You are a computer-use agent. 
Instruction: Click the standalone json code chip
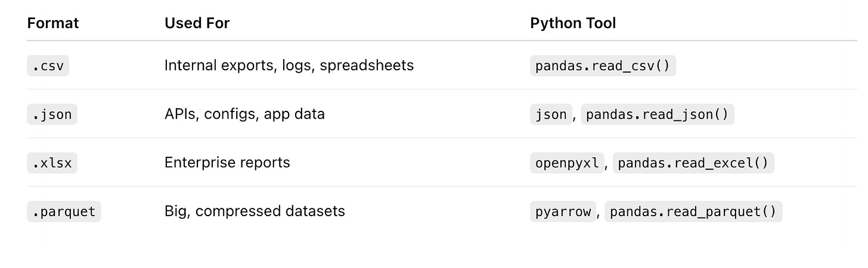coord(551,114)
